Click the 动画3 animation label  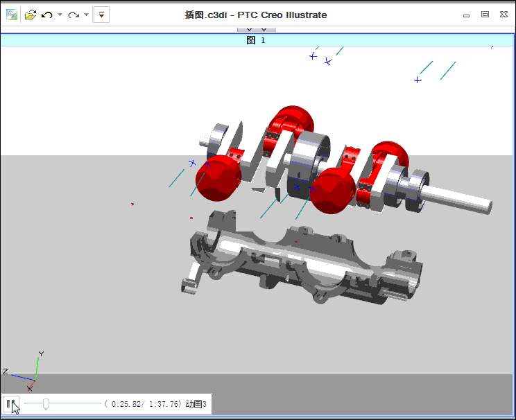click(x=196, y=404)
